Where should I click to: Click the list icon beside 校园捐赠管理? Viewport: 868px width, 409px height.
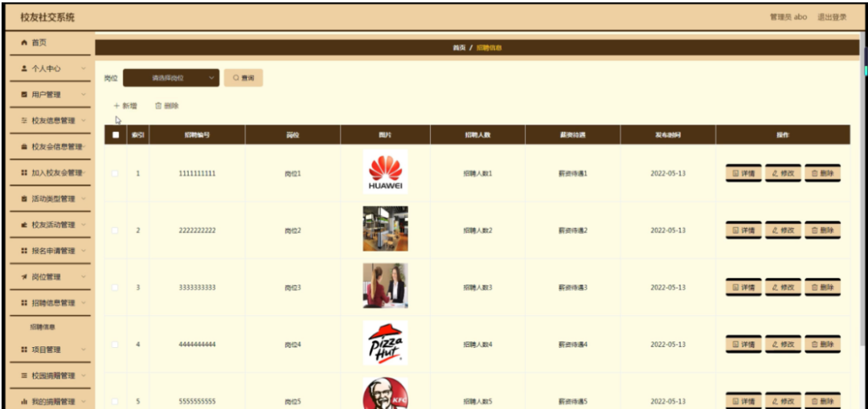24,376
